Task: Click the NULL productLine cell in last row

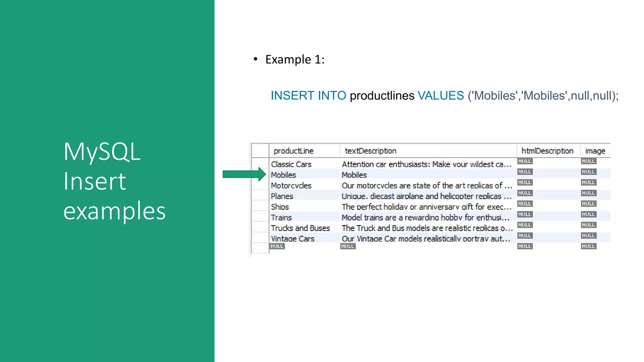Action: point(277,246)
